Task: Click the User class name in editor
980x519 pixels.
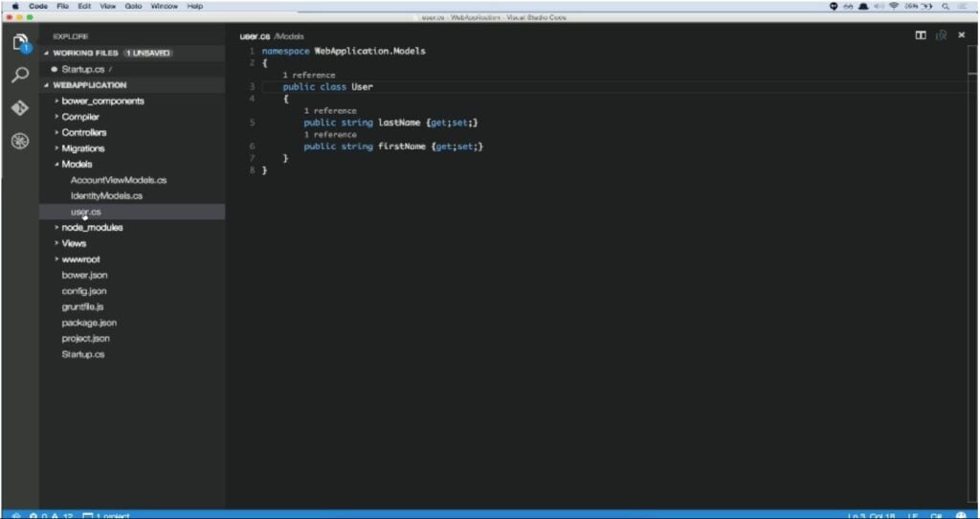Action: click(362, 87)
